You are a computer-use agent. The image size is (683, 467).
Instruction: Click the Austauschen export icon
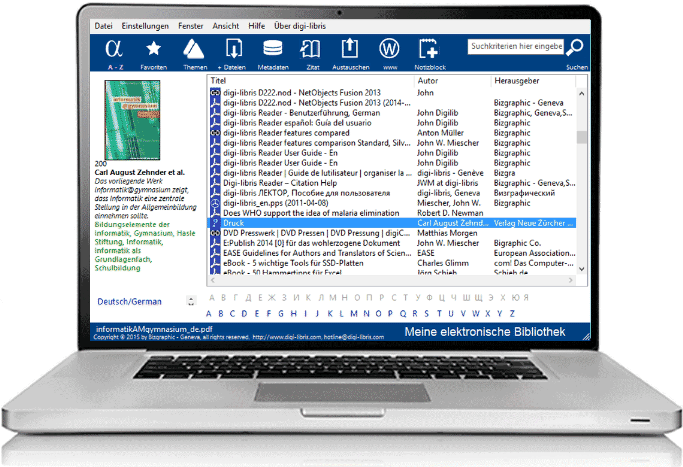pyautogui.click(x=350, y=49)
